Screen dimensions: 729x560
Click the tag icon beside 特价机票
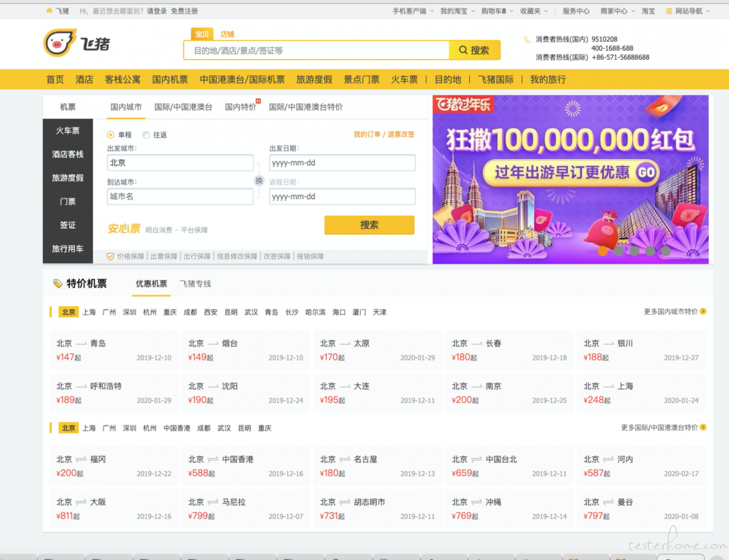pos(58,283)
